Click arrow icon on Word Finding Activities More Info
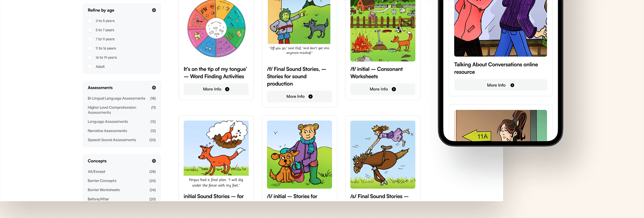This screenshot has height=218, width=644. [x=227, y=89]
